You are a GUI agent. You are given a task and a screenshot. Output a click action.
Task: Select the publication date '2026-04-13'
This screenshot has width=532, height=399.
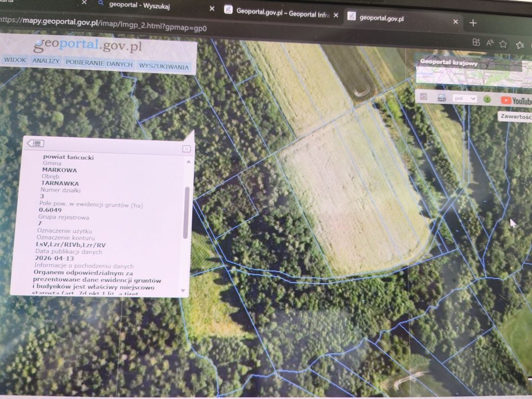pos(54,258)
